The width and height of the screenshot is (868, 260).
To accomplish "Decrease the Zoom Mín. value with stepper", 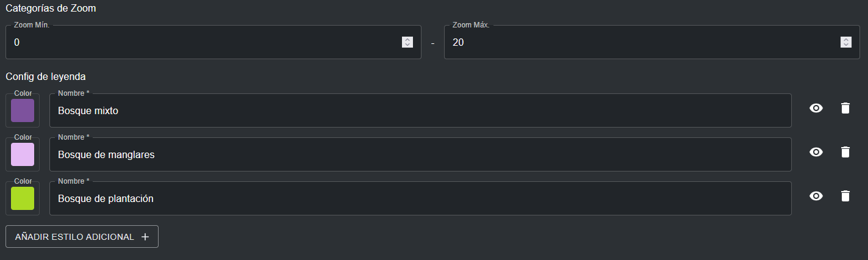I will click(407, 45).
